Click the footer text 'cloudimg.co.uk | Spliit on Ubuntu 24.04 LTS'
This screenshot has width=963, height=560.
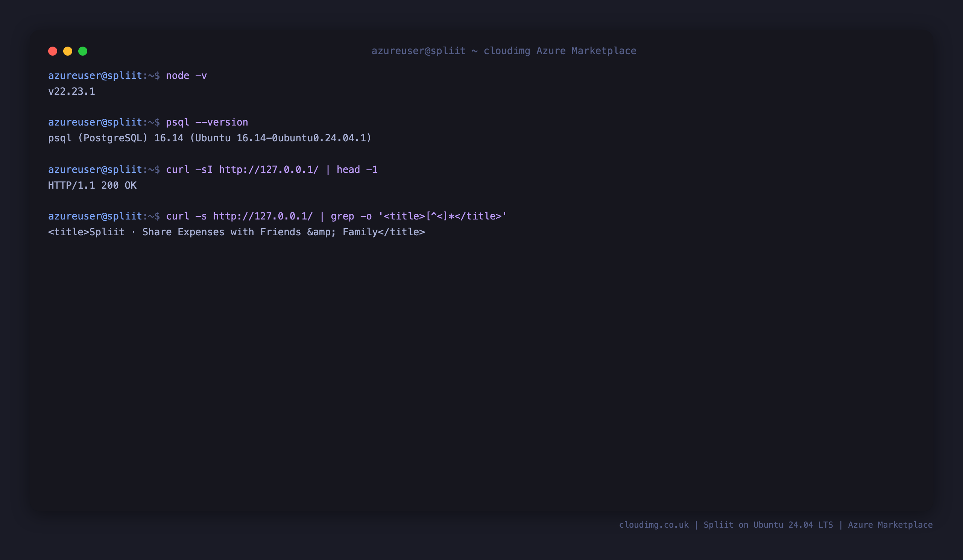coord(726,525)
